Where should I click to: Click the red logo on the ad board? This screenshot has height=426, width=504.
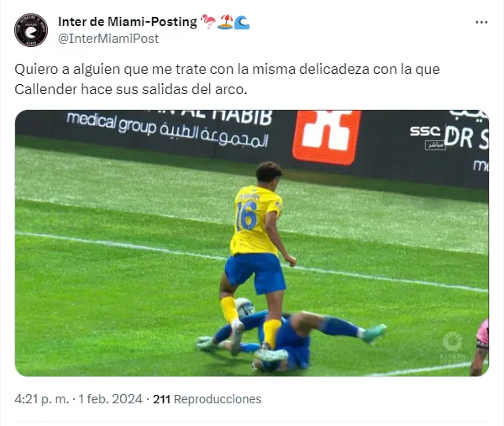326,136
